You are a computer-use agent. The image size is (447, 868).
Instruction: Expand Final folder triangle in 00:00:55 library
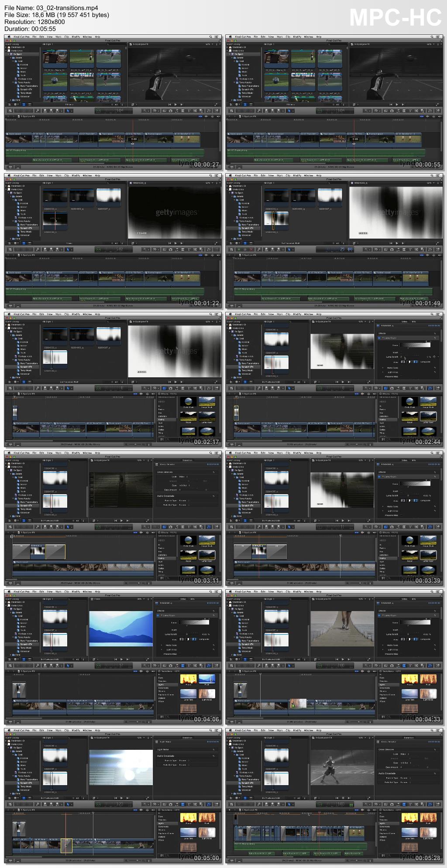232,100
